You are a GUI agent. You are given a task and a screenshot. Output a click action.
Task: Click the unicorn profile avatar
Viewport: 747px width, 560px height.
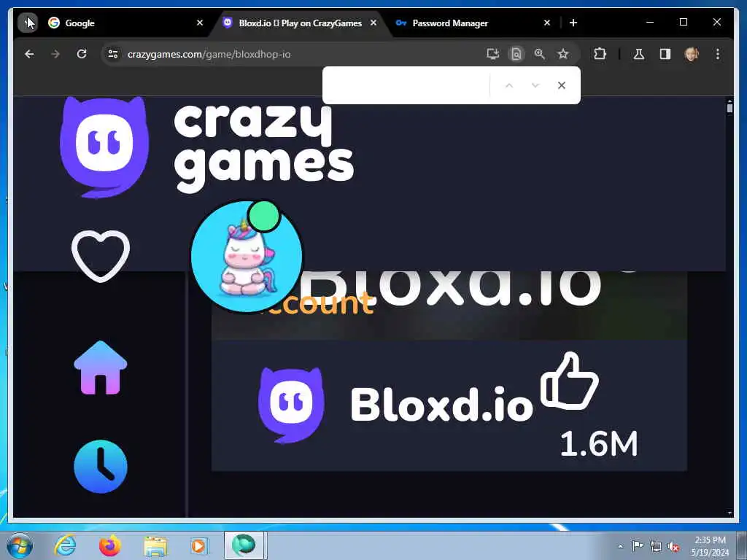click(247, 256)
